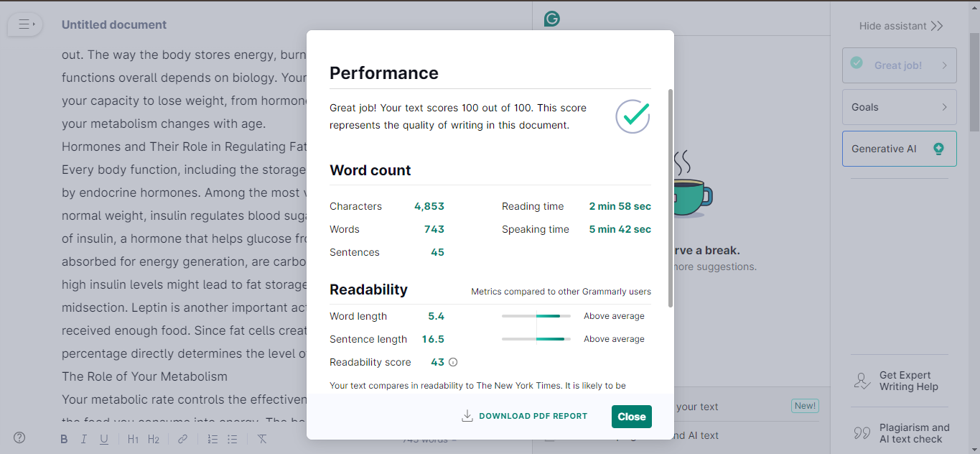Close the Performance dialog
The height and width of the screenshot is (454, 980).
(x=632, y=417)
